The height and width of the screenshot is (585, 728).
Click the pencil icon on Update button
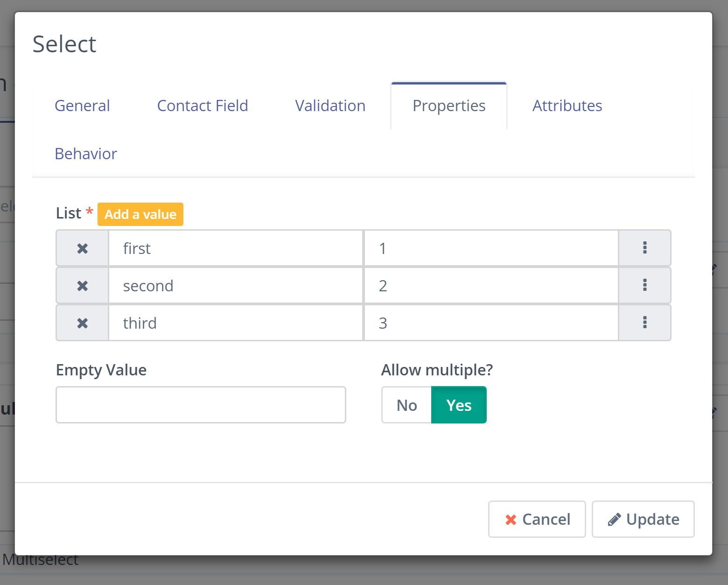[x=615, y=519]
